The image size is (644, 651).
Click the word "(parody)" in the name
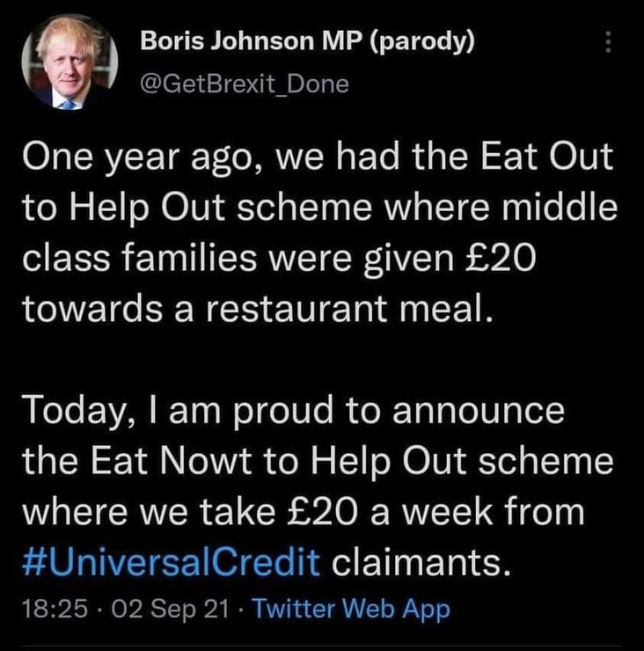(x=426, y=43)
